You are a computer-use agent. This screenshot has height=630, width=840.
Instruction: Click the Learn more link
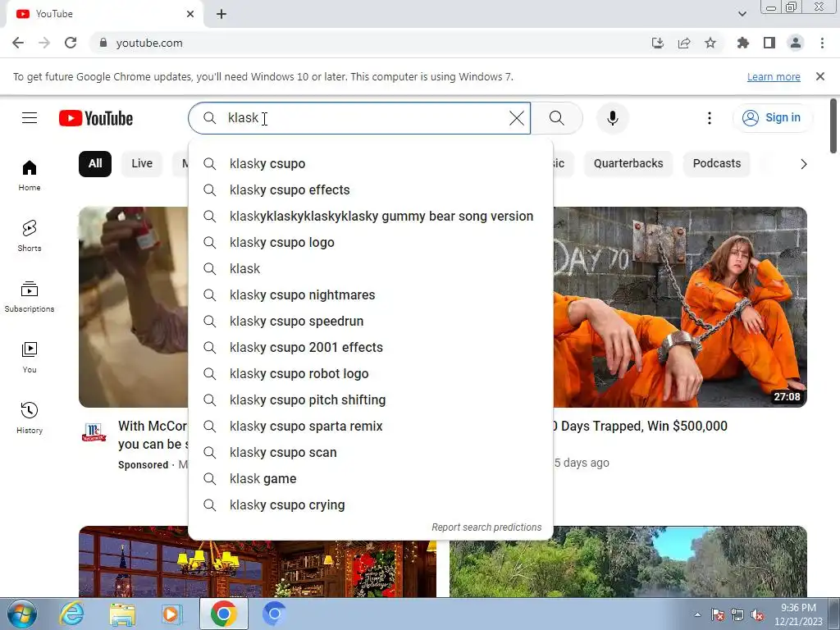(774, 76)
